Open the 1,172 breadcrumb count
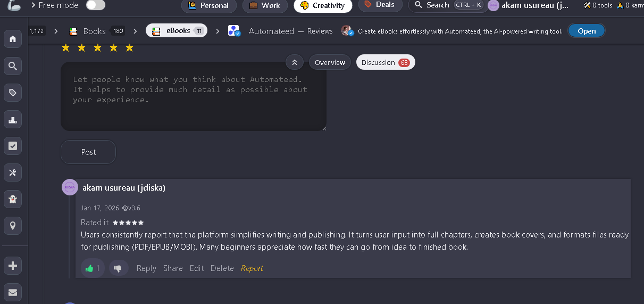 pos(36,31)
